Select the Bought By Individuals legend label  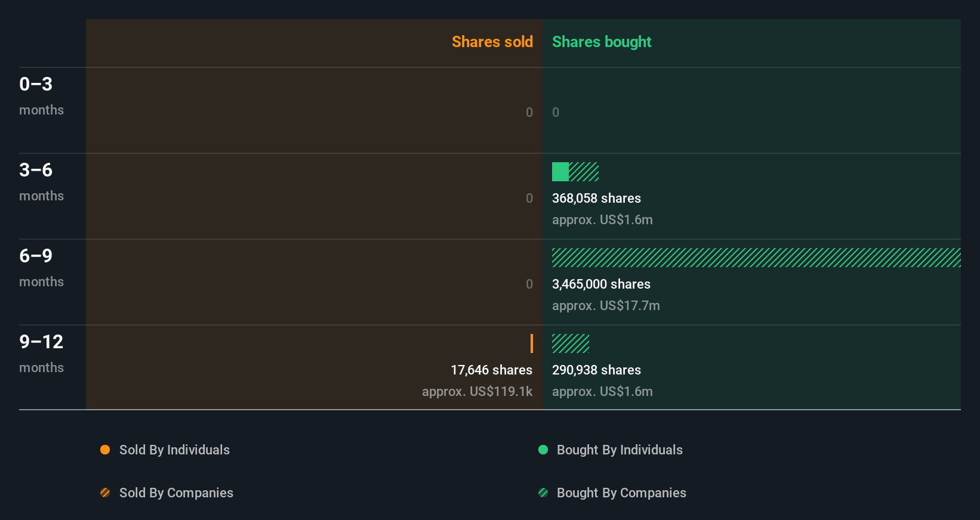tap(620, 450)
